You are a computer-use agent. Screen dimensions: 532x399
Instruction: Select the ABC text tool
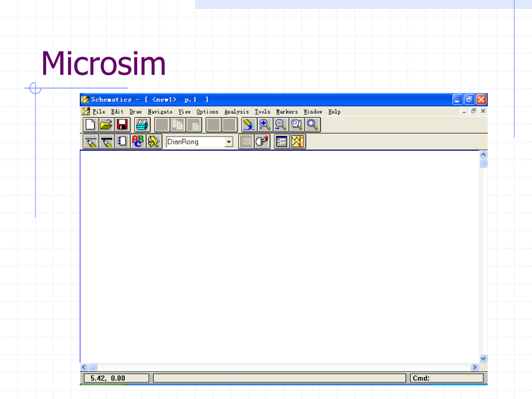(138, 141)
